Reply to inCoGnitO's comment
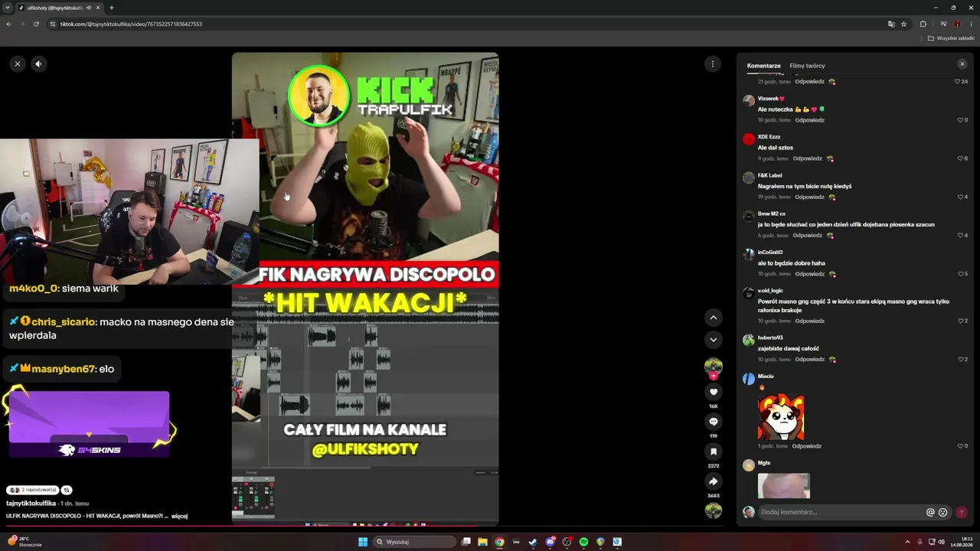Screen dimensions: 980x551 coord(809,274)
